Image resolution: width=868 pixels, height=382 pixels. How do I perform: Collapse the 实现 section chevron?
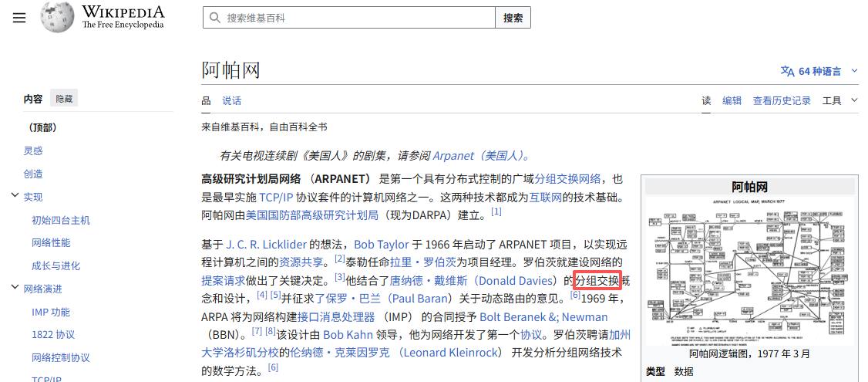tap(15, 196)
